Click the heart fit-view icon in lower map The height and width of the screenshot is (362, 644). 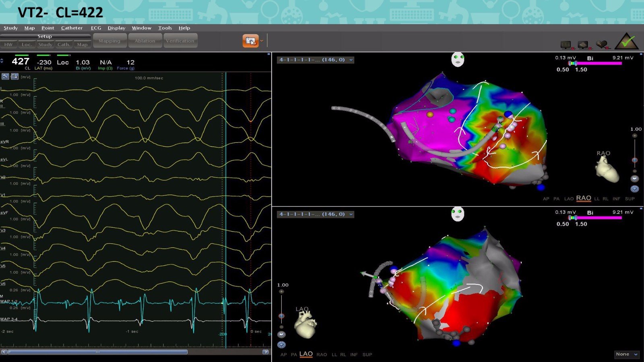(x=281, y=334)
